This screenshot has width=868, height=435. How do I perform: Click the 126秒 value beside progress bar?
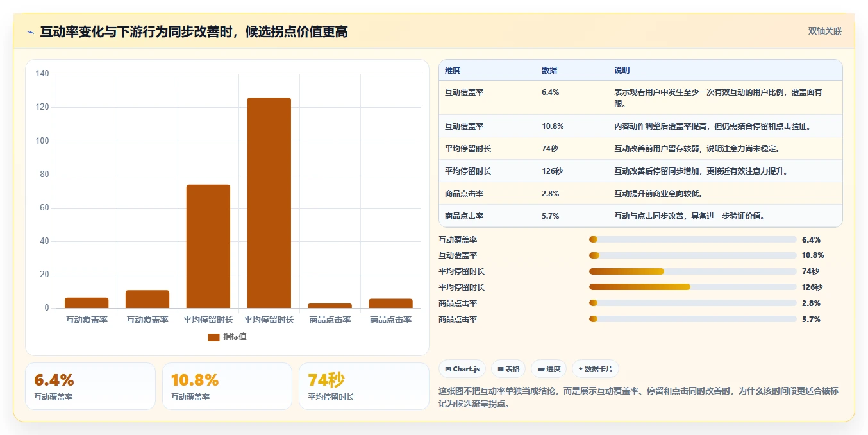tap(812, 287)
